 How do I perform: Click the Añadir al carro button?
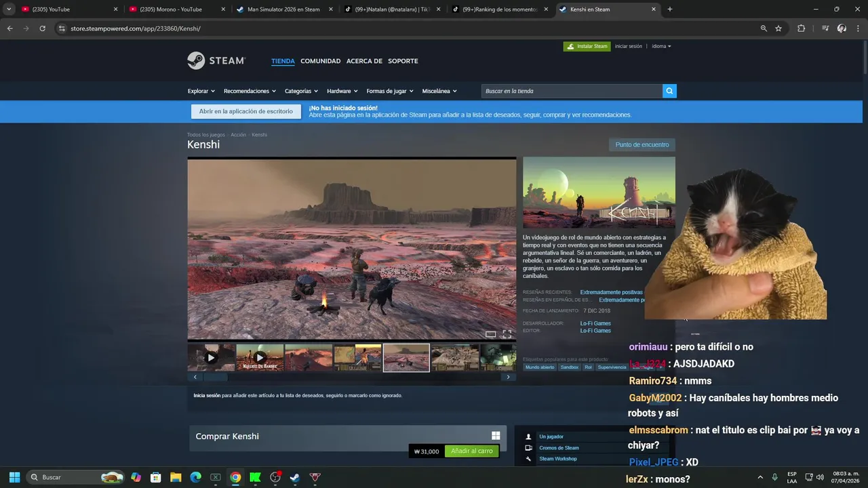pyautogui.click(x=472, y=451)
